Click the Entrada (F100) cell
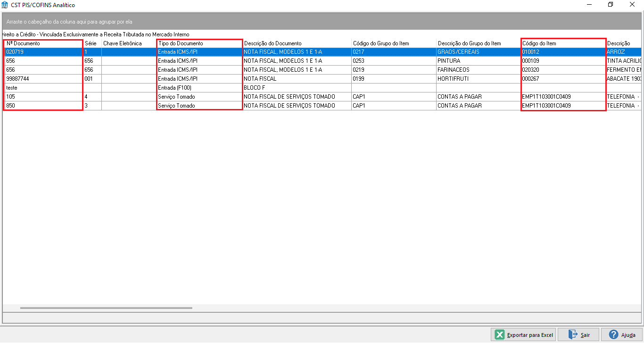The width and height of the screenshot is (644, 343). coord(199,88)
